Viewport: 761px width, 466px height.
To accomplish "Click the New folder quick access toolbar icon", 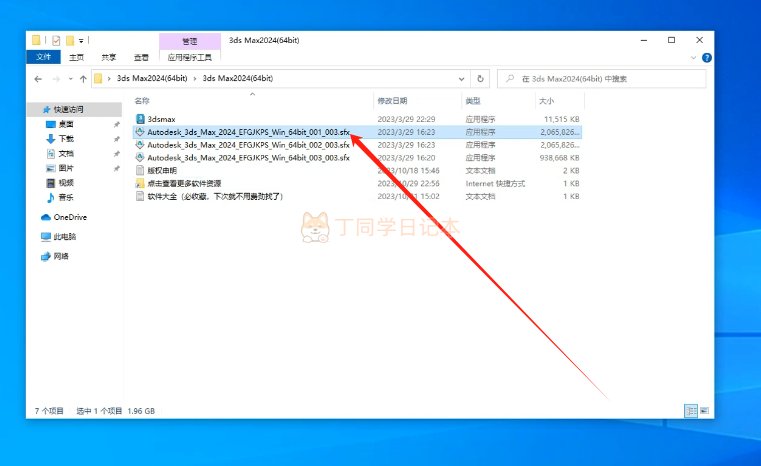I will coord(70,40).
